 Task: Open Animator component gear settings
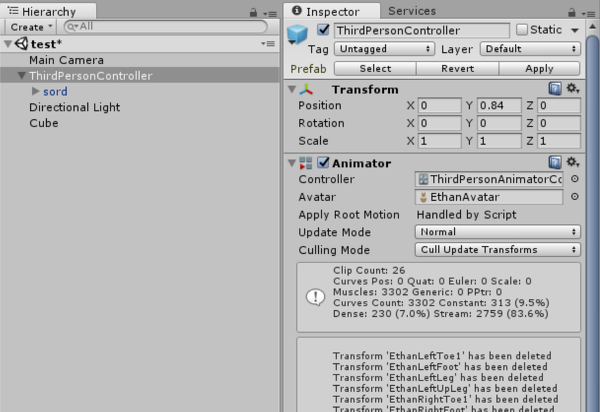573,162
